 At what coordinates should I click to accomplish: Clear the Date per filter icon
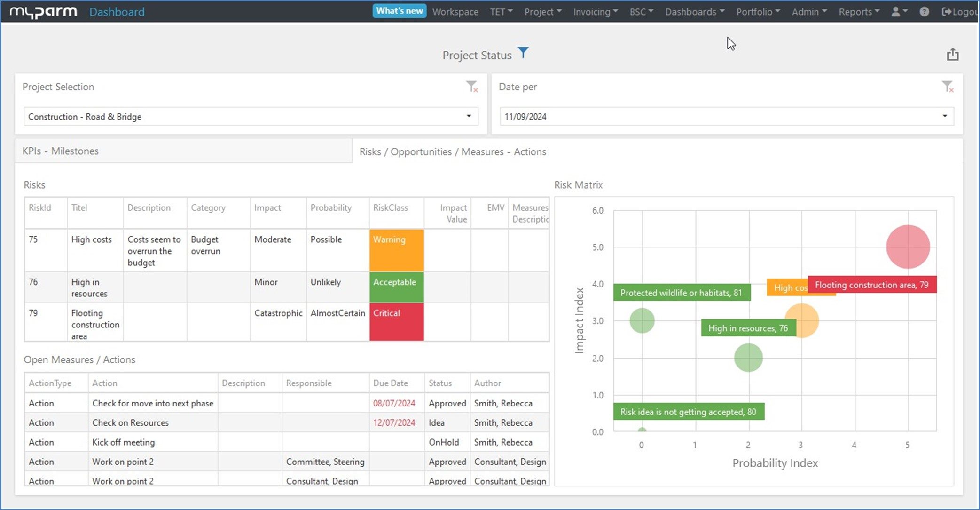pyautogui.click(x=947, y=87)
